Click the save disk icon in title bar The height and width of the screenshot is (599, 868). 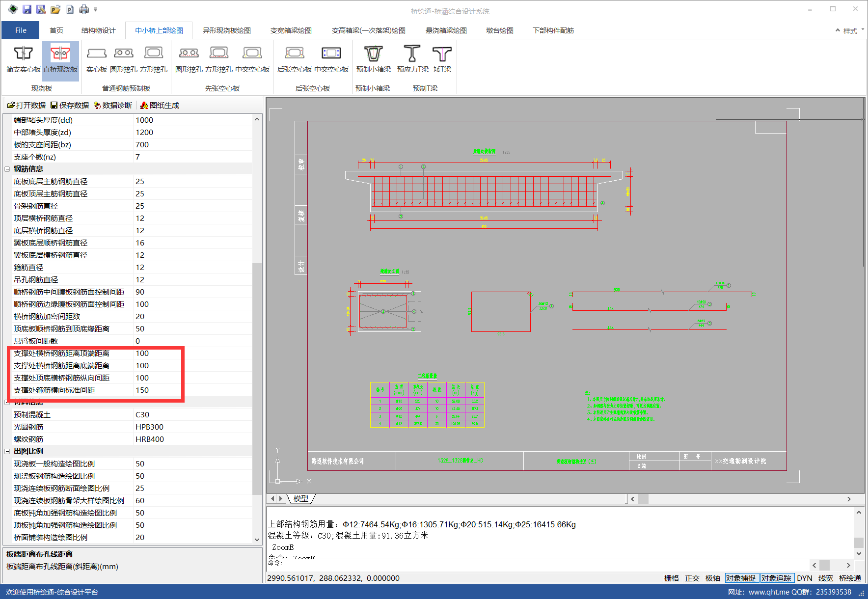pos(27,9)
